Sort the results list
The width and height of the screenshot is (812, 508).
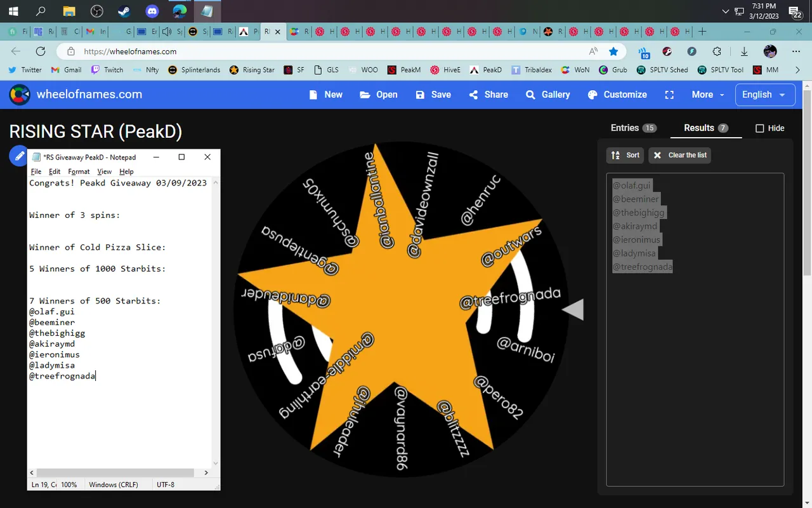(625, 155)
